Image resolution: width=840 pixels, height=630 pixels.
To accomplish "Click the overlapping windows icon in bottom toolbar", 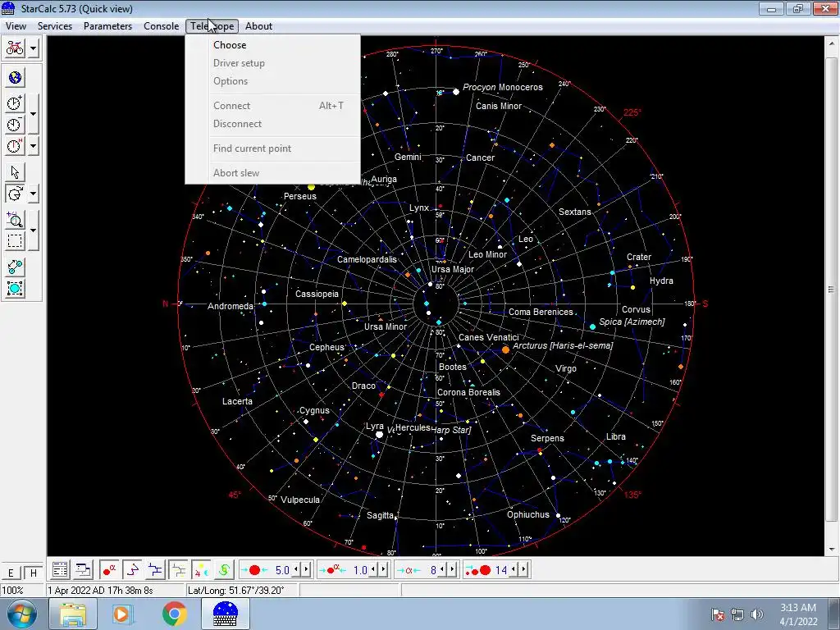I will pos(83,570).
